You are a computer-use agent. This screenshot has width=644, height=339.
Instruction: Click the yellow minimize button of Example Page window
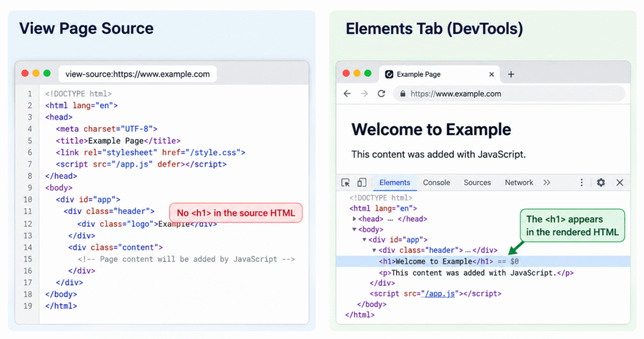click(357, 73)
